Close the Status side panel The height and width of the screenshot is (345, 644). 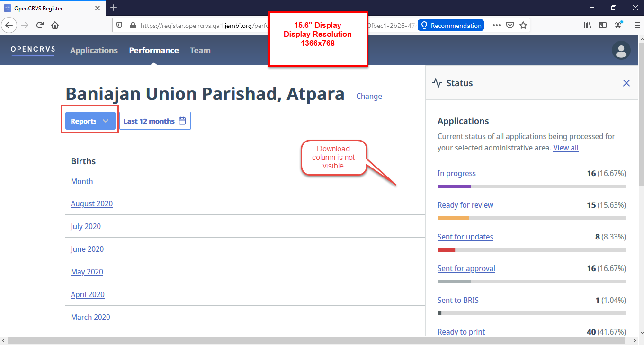click(626, 83)
